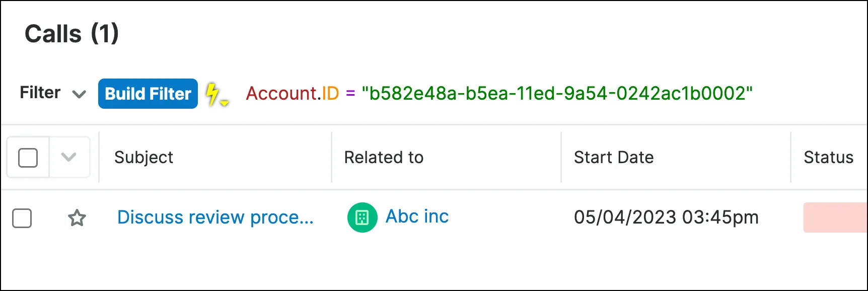Image resolution: width=868 pixels, height=291 pixels.
Task: Click the green Abc inc account icon
Action: coord(362,217)
